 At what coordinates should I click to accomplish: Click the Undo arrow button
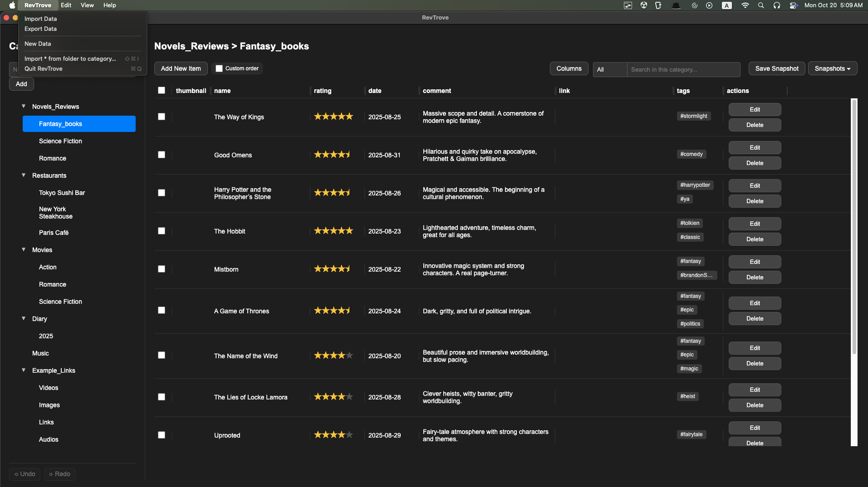(x=25, y=474)
